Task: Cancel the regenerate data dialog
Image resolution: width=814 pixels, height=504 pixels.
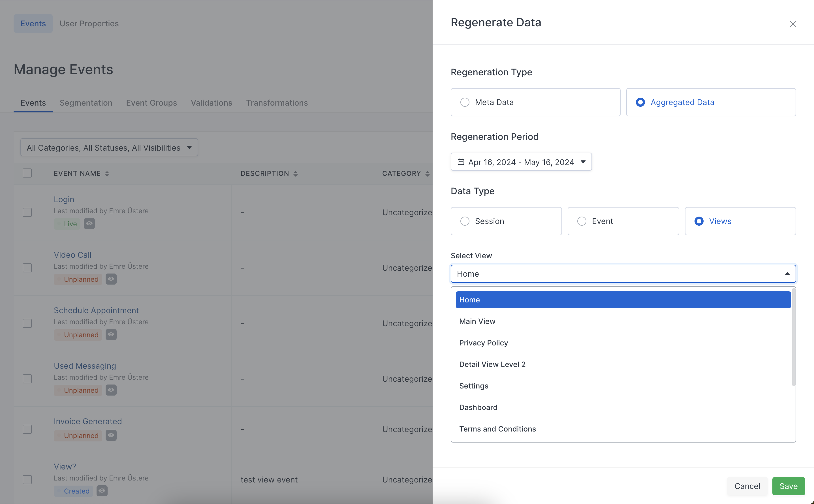Action: point(747,486)
